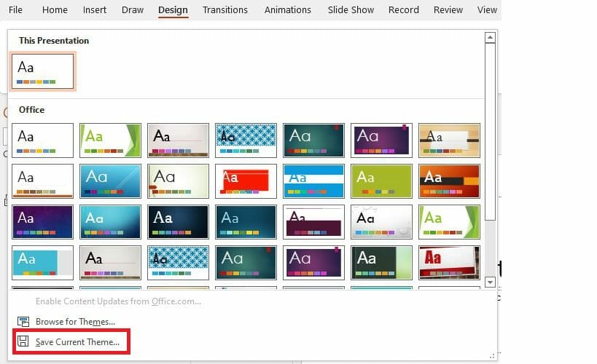Apply the olive green theme thumbnail
This screenshot has height=364, width=597.
(x=381, y=181)
